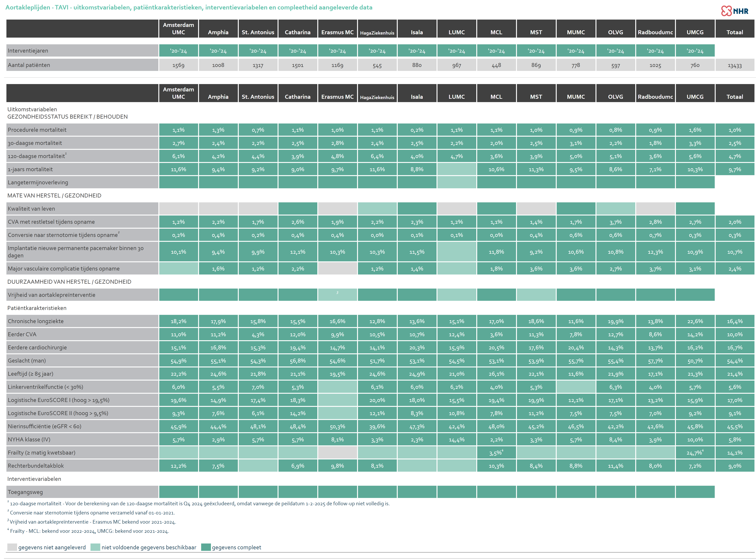The height and width of the screenshot is (560, 756).
Task: Click the UMCG Frailty value 24,7%
Action: 695,453
